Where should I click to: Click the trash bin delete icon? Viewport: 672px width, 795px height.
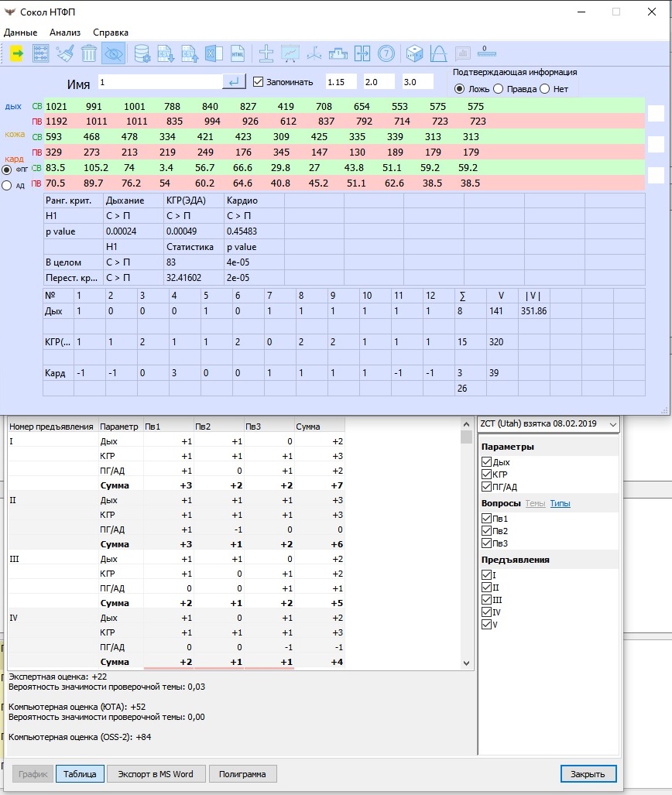click(x=89, y=53)
